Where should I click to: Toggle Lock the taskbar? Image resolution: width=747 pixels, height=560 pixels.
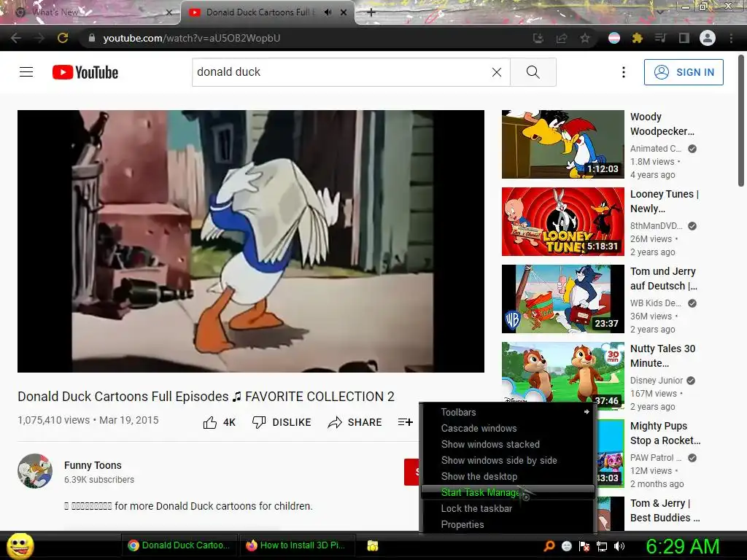click(508, 508)
